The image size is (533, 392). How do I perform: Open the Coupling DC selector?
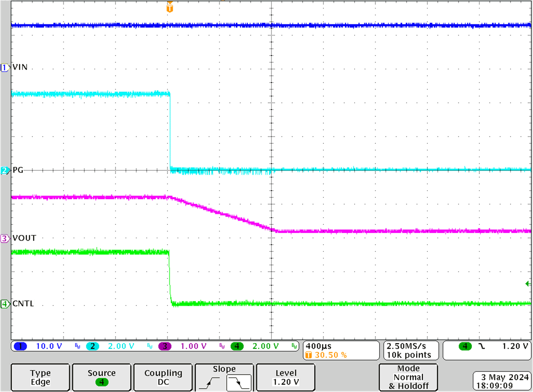pos(163,377)
